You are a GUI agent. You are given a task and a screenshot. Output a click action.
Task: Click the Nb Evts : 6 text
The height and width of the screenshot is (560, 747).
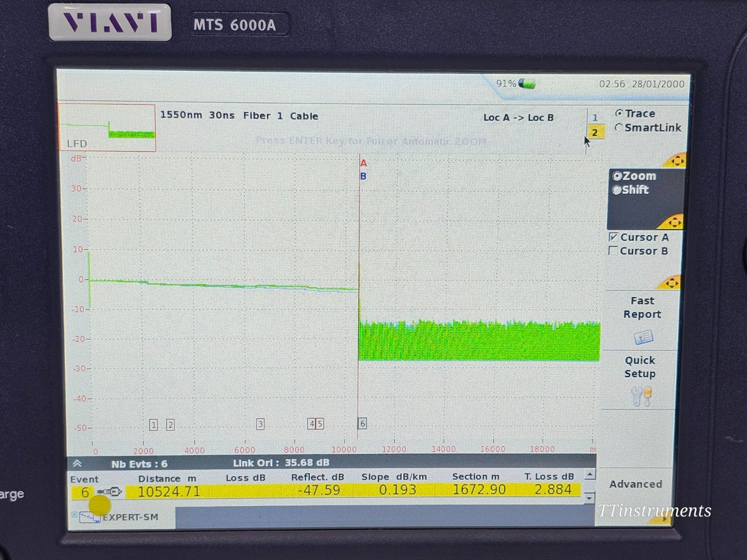tap(139, 464)
